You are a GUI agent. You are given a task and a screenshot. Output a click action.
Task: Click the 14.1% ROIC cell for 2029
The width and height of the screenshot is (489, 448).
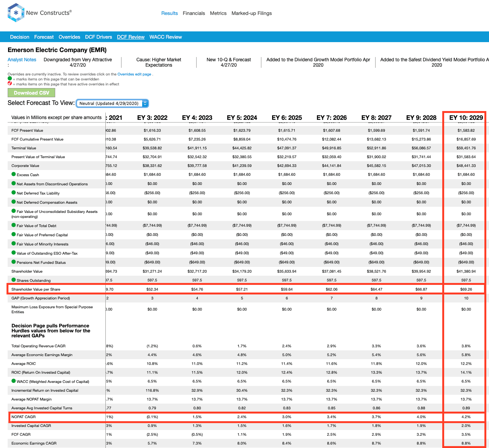click(x=466, y=373)
